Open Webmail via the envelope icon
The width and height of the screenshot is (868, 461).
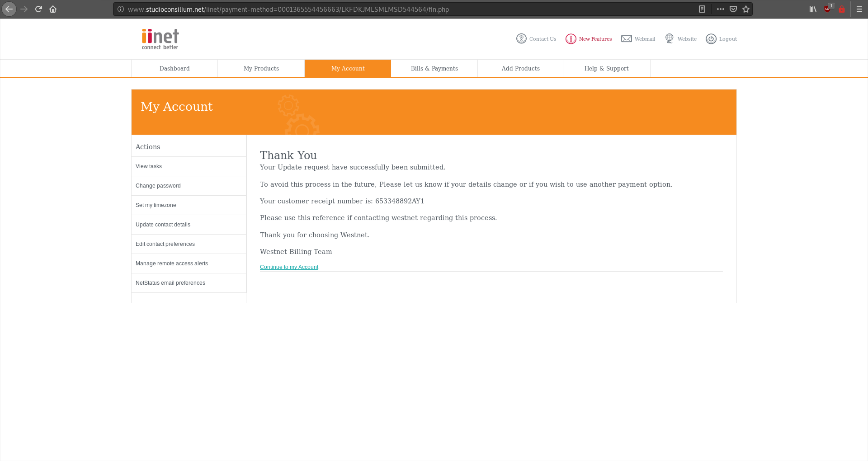626,39
